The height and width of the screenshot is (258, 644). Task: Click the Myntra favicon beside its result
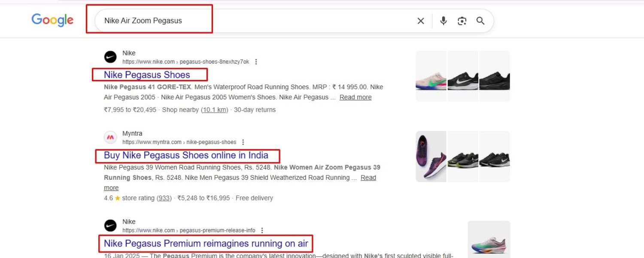pyautogui.click(x=110, y=137)
